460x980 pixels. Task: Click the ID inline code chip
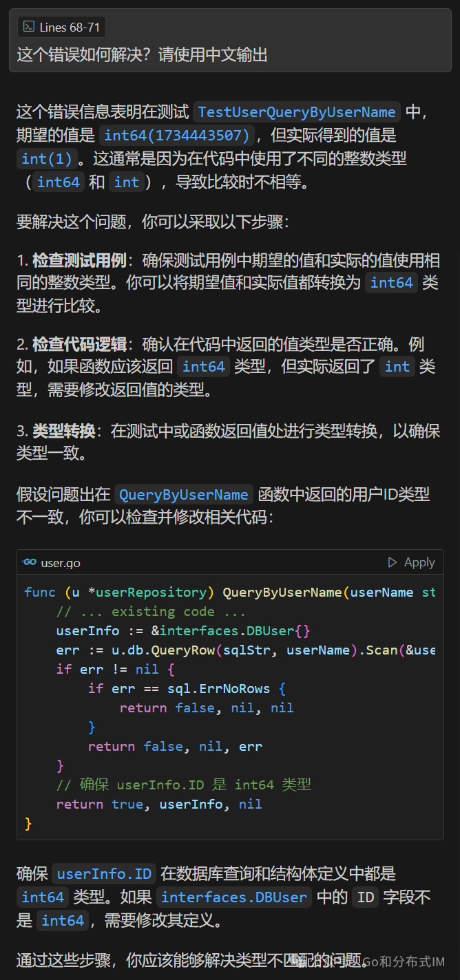[366, 897]
